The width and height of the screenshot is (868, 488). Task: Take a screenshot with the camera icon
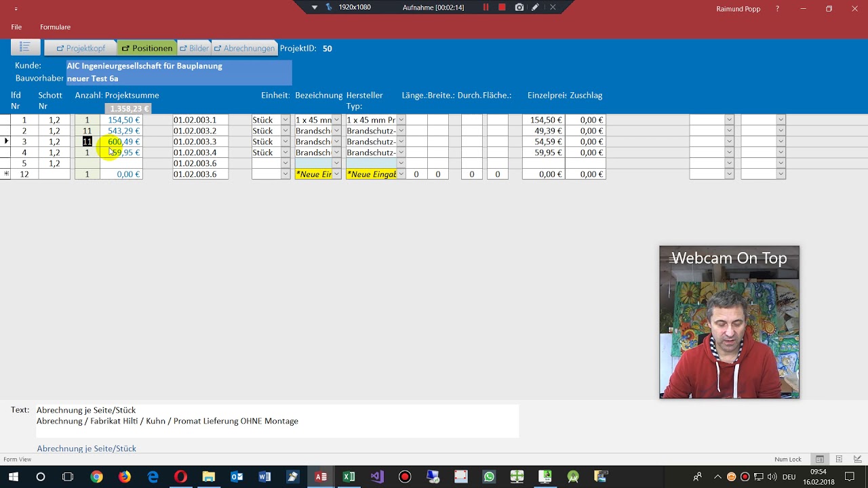(519, 7)
